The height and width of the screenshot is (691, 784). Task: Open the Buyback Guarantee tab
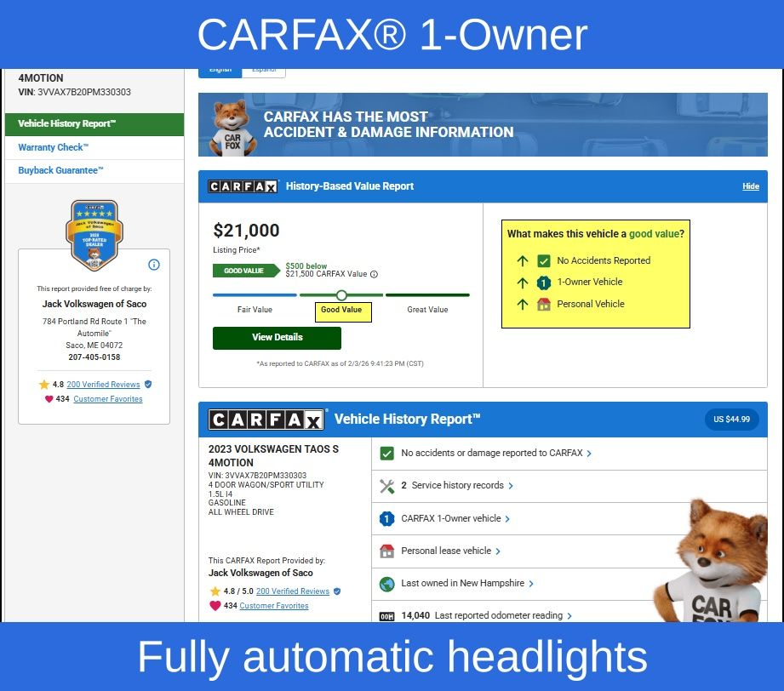pos(60,170)
